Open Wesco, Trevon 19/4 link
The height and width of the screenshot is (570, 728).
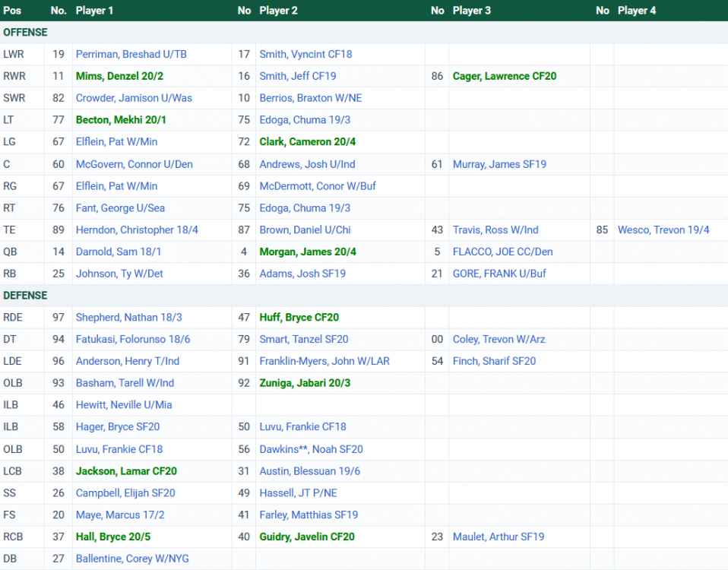coord(663,230)
